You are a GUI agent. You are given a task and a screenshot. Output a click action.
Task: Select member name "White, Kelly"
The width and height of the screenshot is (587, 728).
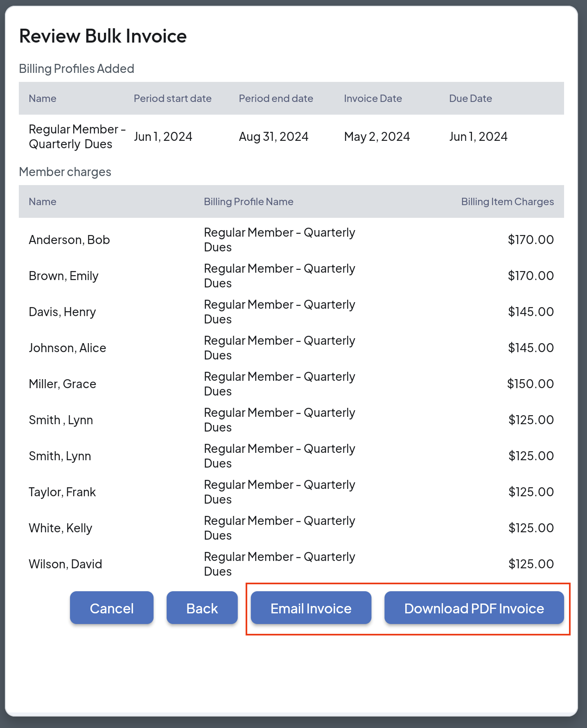click(x=61, y=528)
